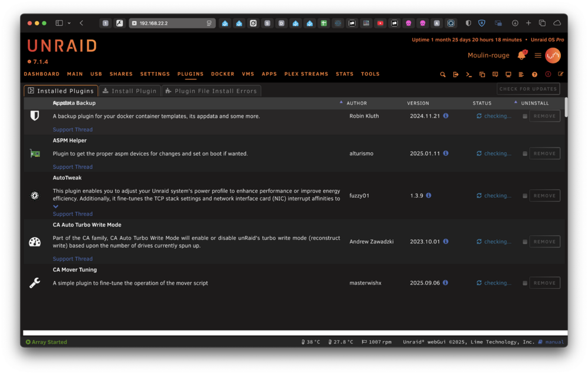Open the notifications bell icon
588x374 pixels.
522,55
